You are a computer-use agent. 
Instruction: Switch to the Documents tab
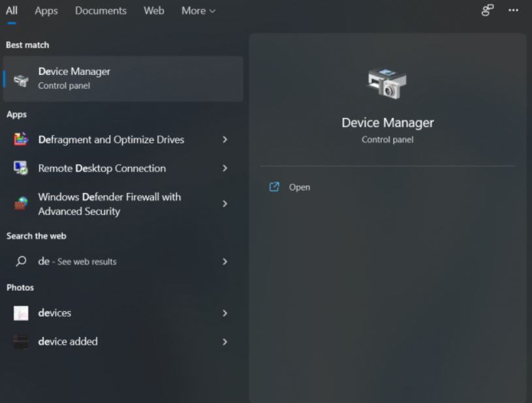101,11
